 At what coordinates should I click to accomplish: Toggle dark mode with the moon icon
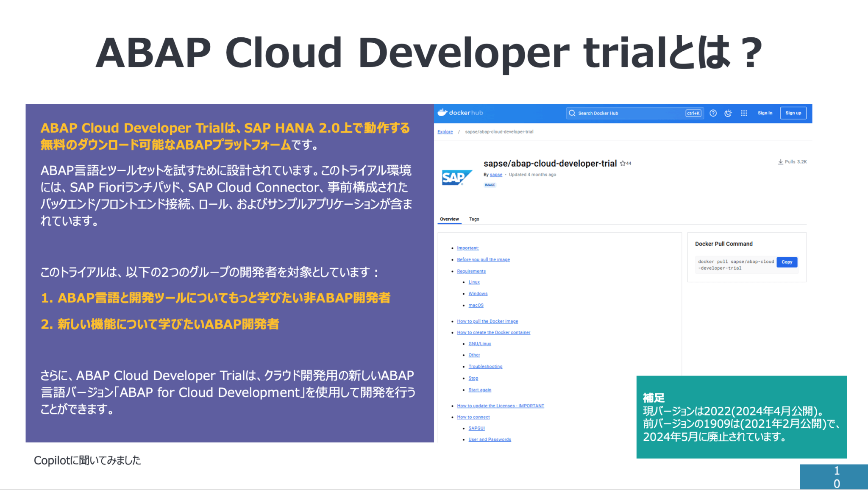point(729,113)
